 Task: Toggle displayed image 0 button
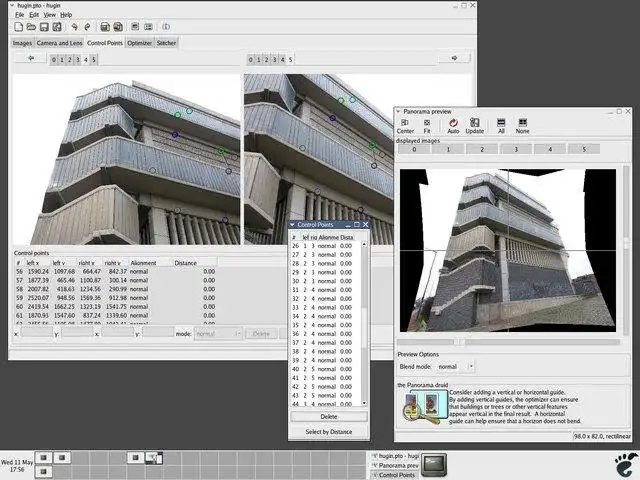tap(414, 149)
